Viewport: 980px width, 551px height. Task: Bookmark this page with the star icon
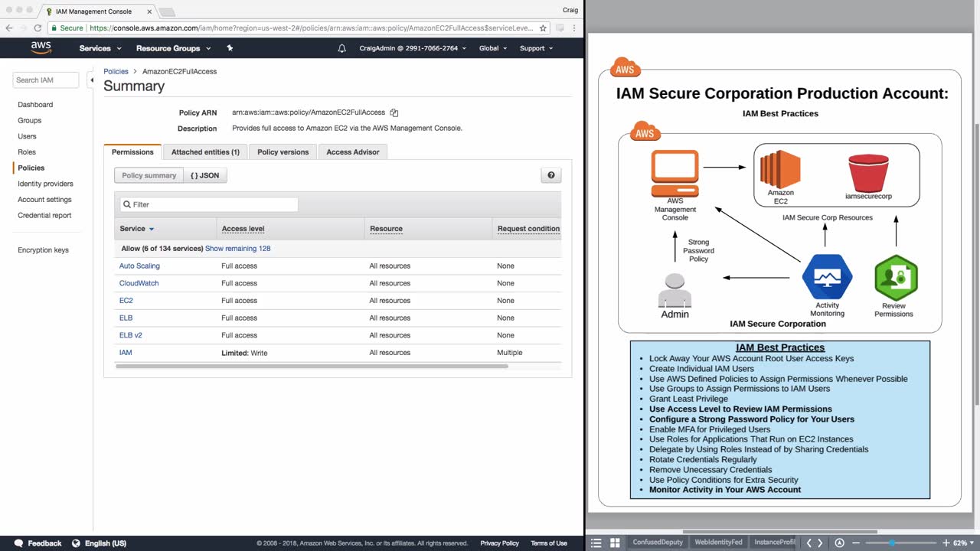(x=543, y=28)
